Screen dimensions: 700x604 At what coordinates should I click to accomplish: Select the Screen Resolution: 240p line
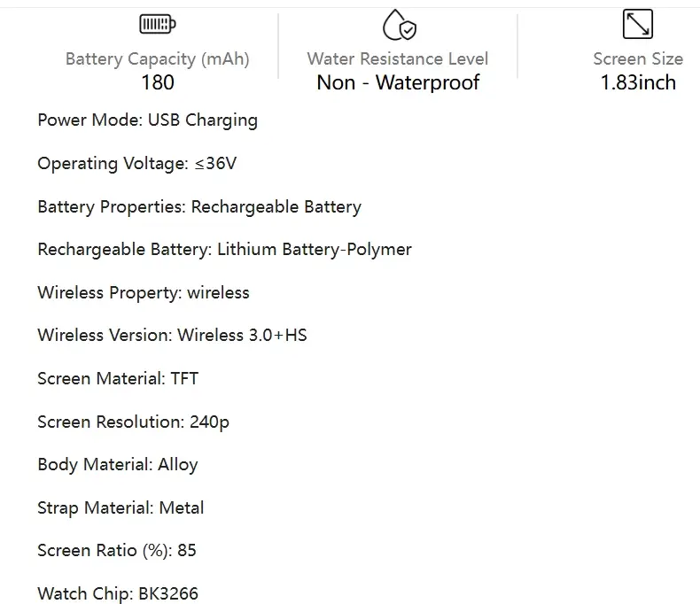coord(133,422)
